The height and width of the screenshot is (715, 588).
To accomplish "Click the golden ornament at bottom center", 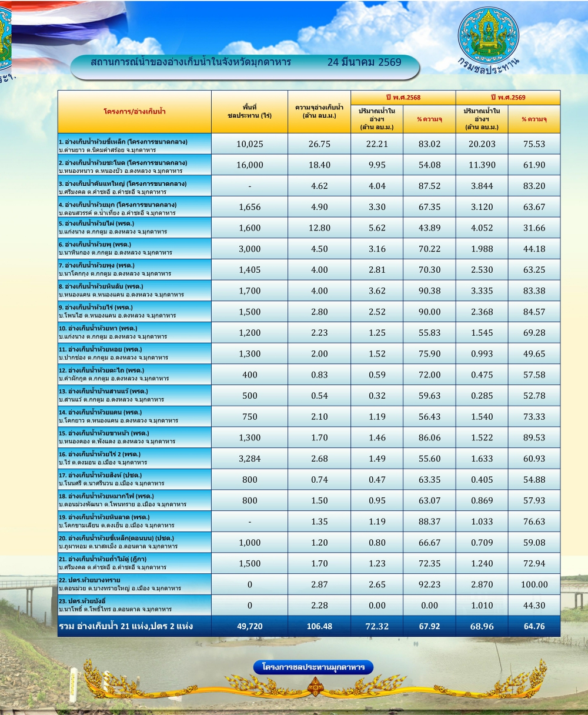I will tap(316, 685).
